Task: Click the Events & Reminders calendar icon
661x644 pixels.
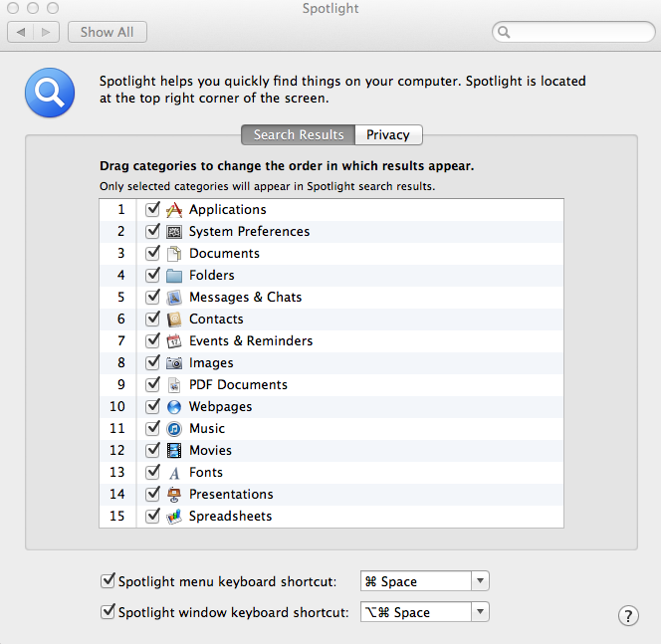Action: [174, 341]
